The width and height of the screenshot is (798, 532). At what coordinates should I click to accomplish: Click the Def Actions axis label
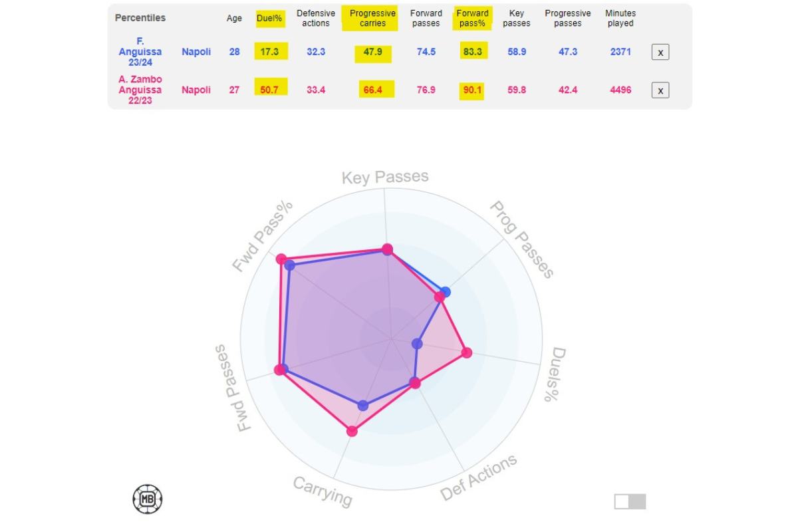point(479,477)
